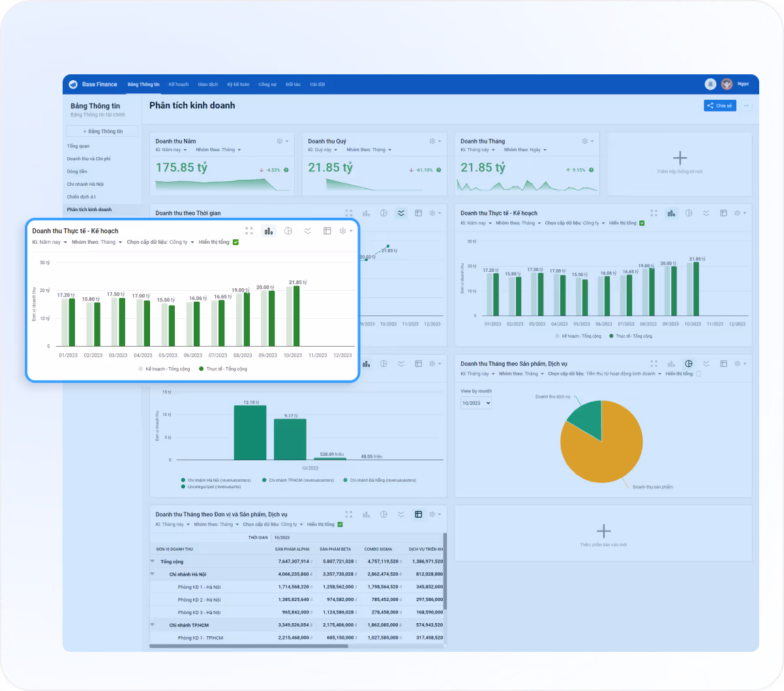Open the 10/2023 View by month select
The width and height of the screenshot is (784, 691).
click(x=476, y=403)
